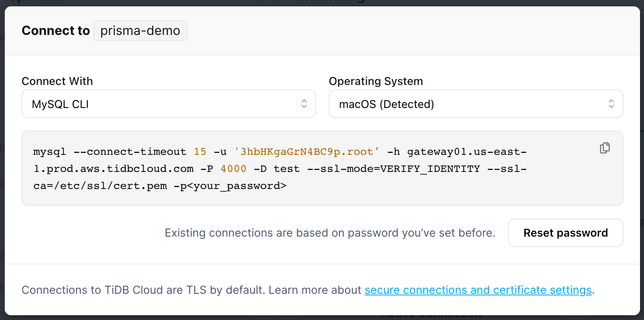The width and height of the screenshot is (644, 320).
Task: Click the TLS by default notice text
Action: point(191,290)
